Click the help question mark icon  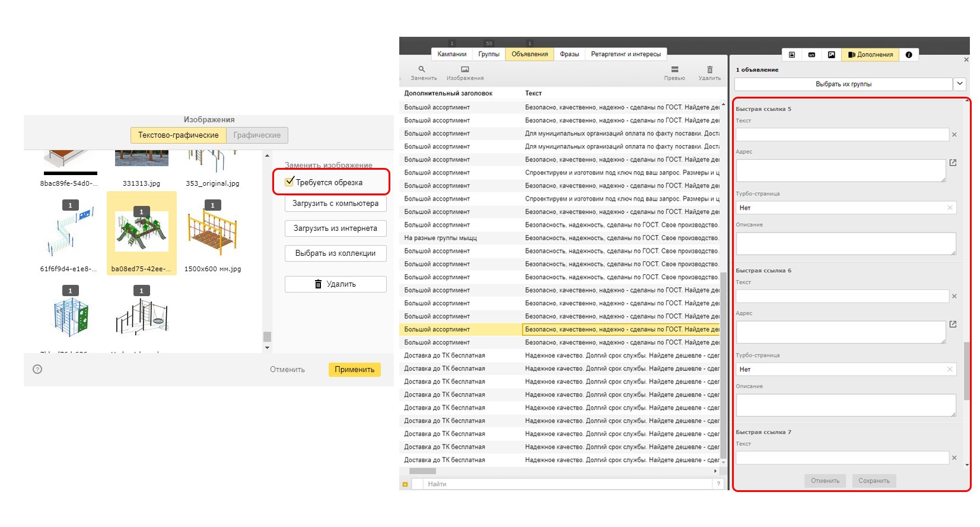[x=37, y=369]
